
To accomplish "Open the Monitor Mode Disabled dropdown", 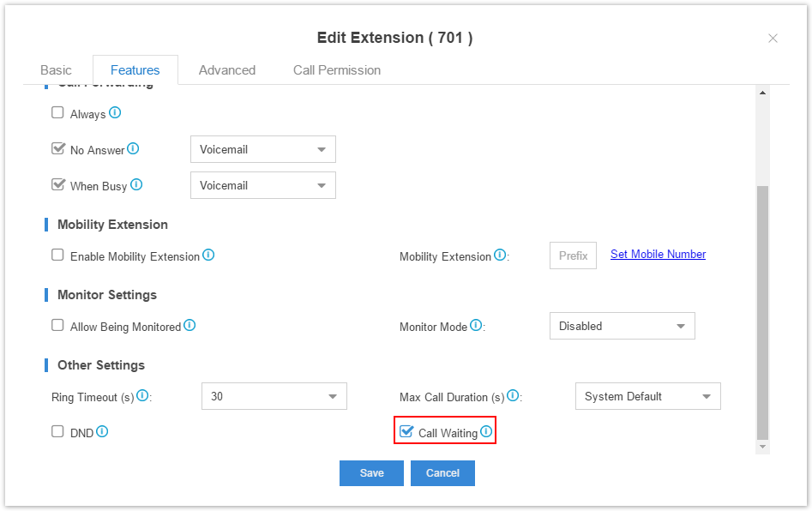I will pos(622,326).
